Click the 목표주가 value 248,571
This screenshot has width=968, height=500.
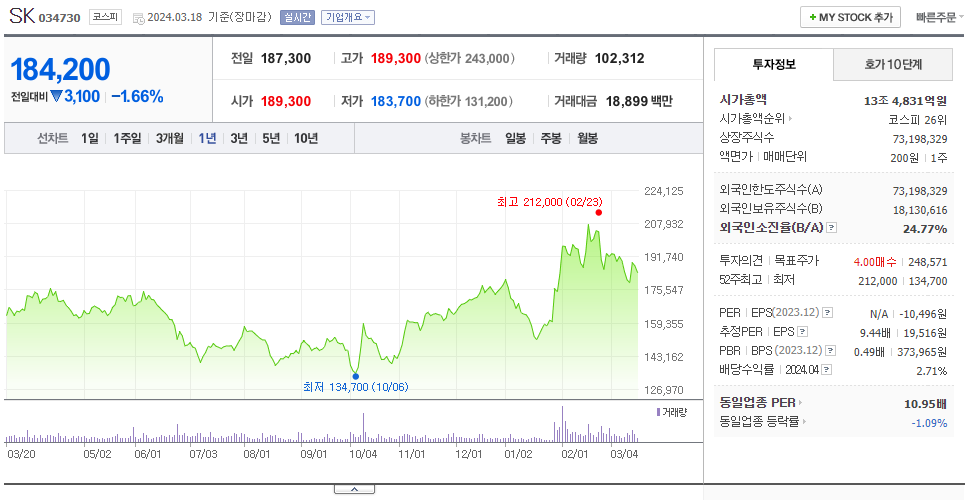(x=928, y=262)
